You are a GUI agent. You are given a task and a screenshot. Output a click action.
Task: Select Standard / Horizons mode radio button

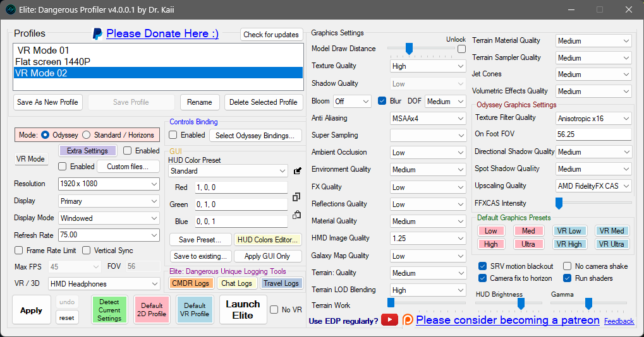tap(86, 135)
